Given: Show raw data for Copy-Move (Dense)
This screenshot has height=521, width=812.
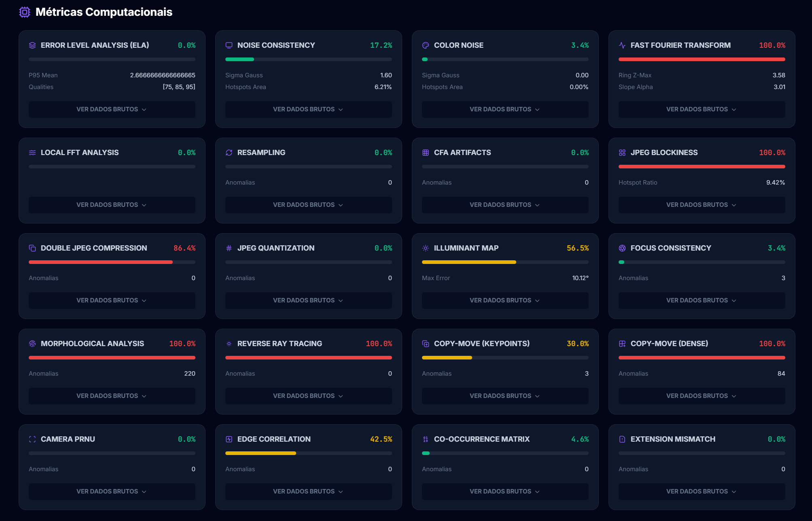Looking at the screenshot, I should tap(701, 396).
